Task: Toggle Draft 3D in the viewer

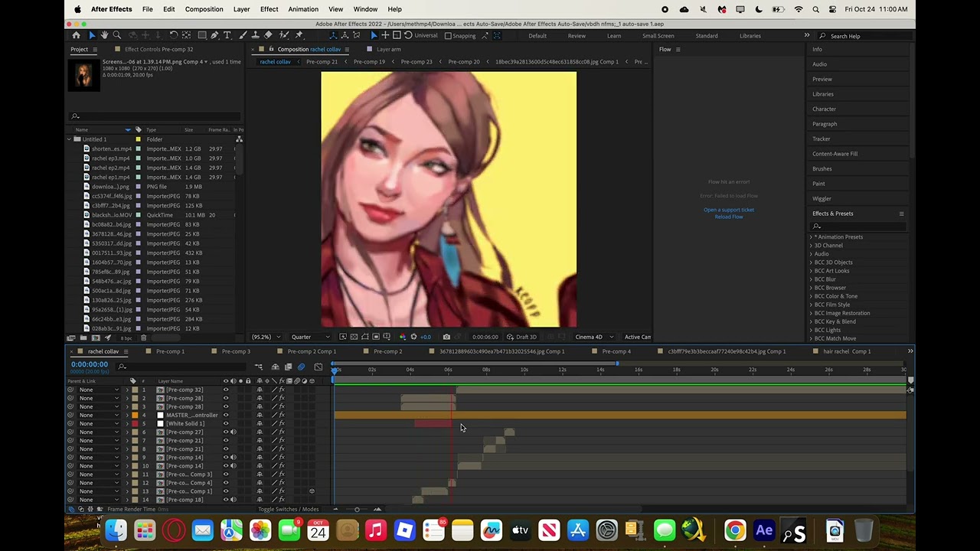Action: tap(521, 337)
